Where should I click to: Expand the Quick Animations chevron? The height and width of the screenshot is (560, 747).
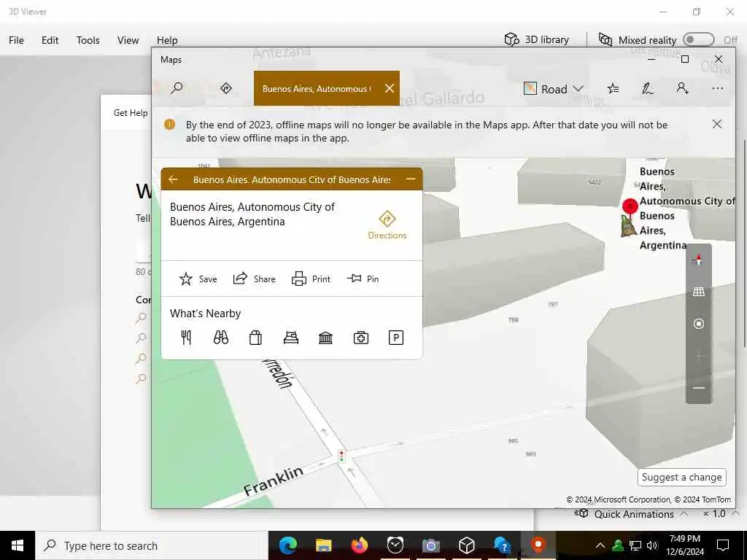click(x=684, y=514)
